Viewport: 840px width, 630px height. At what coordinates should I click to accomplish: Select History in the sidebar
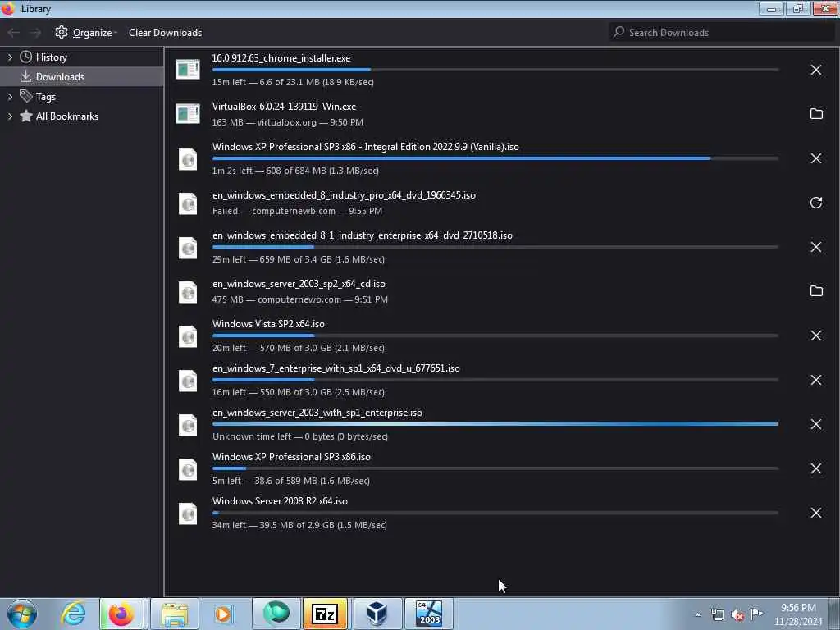51,57
